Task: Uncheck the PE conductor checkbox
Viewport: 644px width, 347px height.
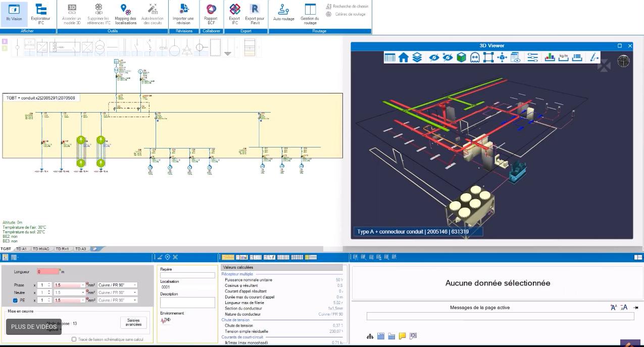Action: (15, 301)
